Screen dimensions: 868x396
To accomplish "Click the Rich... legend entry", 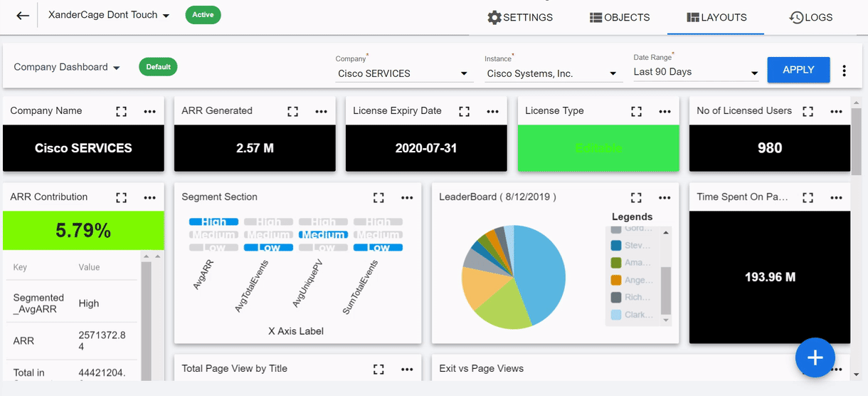I will tap(630, 298).
